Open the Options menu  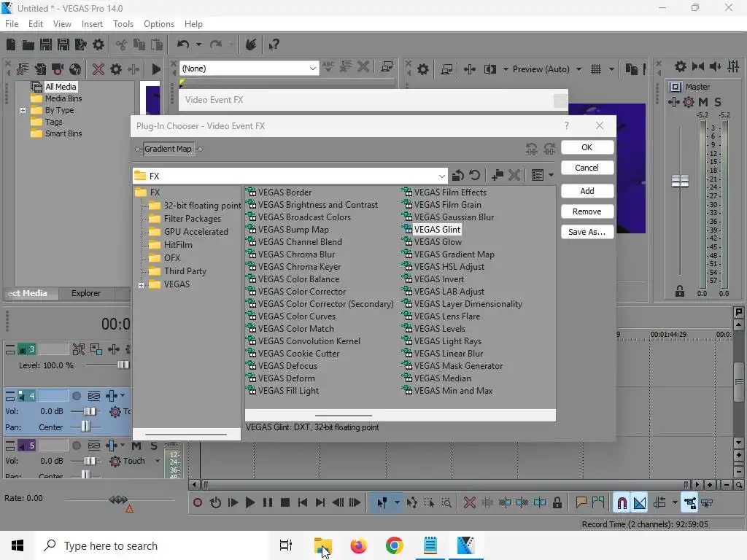pyautogui.click(x=158, y=24)
